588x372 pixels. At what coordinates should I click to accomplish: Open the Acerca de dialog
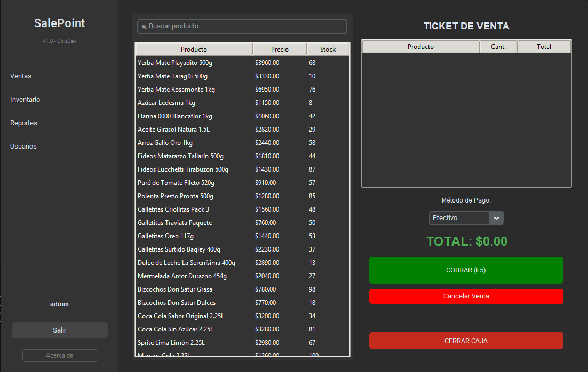click(60, 355)
